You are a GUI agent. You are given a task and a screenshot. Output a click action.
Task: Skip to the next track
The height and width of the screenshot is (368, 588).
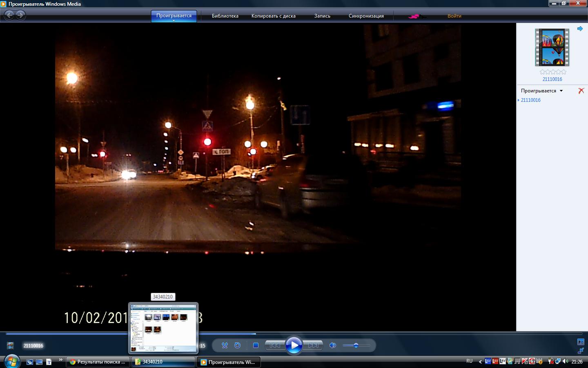pos(313,346)
